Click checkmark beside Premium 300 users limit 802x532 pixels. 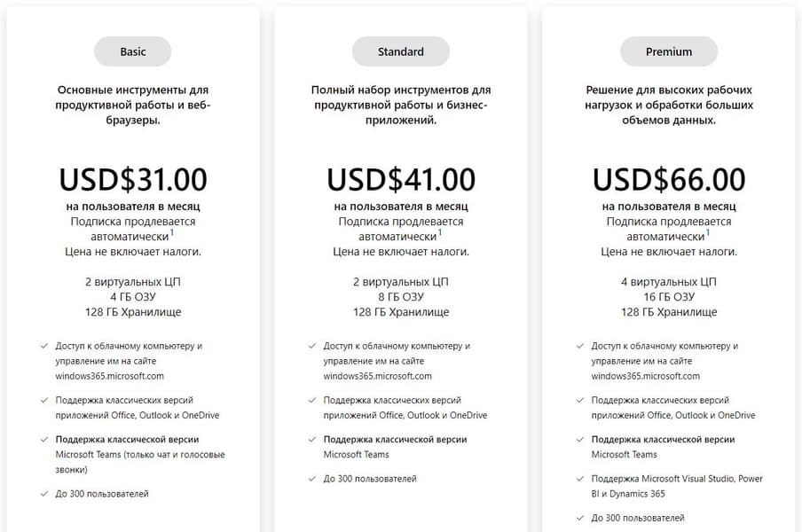[580, 518]
